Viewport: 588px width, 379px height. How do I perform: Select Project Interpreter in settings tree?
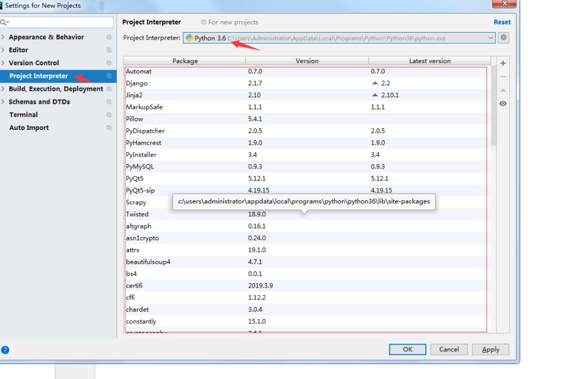[58, 76]
